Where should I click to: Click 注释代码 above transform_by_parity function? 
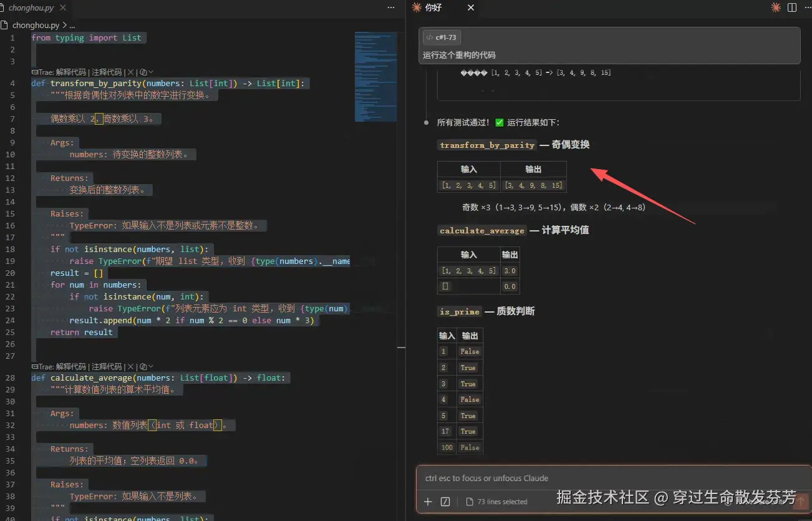click(x=107, y=72)
